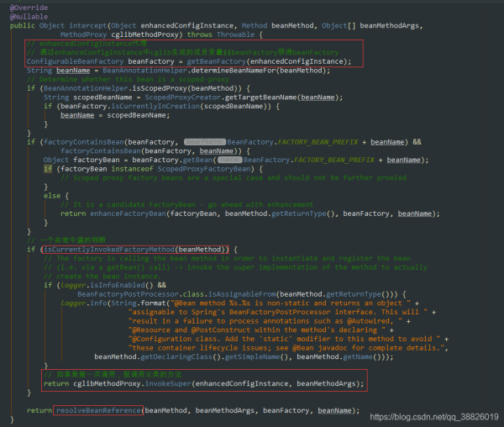Click the else keyword

[52, 196]
